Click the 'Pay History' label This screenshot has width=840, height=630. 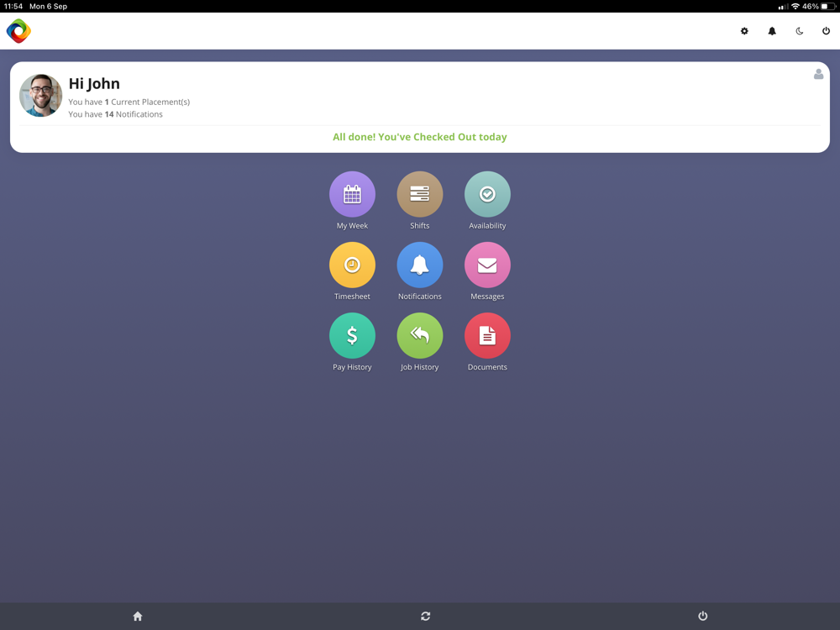point(352,367)
